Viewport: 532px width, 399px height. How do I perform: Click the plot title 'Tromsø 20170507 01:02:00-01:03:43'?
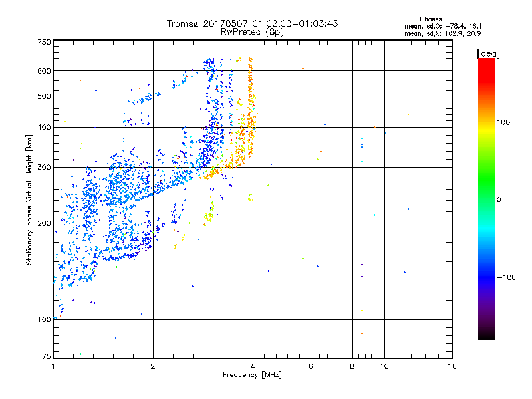click(252, 23)
